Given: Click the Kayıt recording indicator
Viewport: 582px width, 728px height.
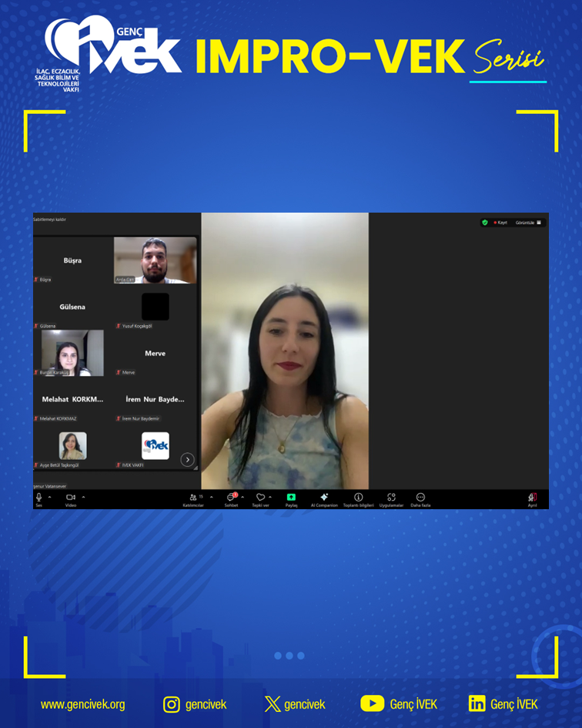Looking at the screenshot, I should click(500, 222).
